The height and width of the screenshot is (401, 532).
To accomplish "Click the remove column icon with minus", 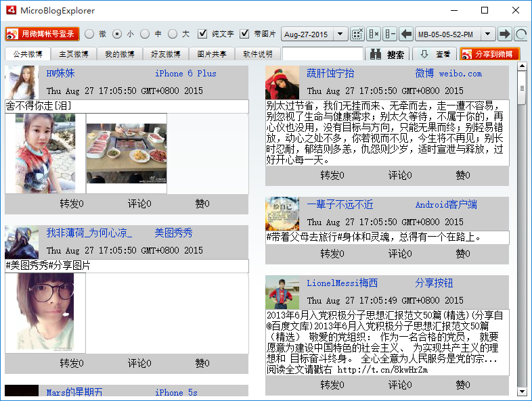I will point(390,34).
